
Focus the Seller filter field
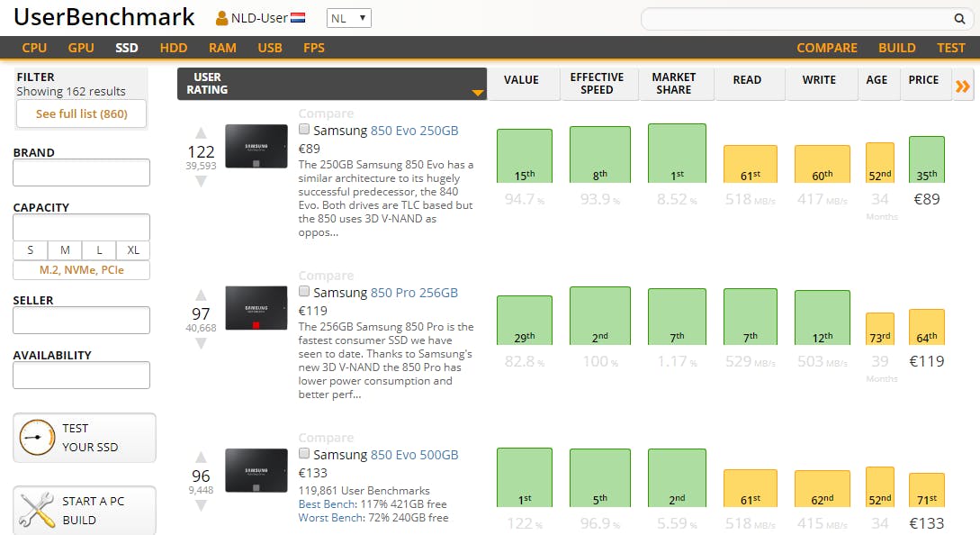coord(81,320)
